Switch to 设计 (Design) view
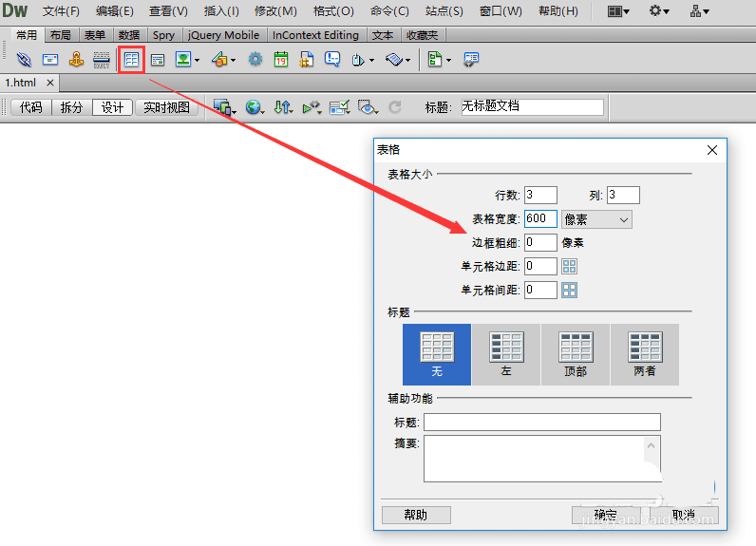This screenshot has height=546, width=756. (x=112, y=107)
